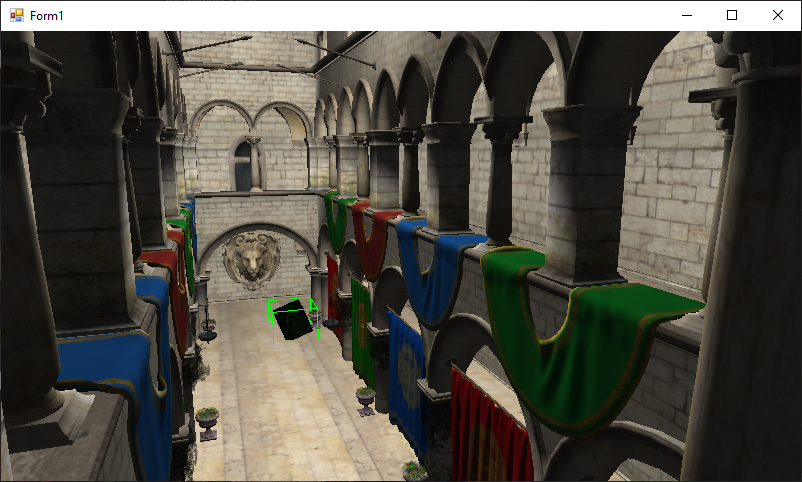This screenshot has width=802, height=482.
Task: Click the flower vase beside the right arcade
Action: 366,400
